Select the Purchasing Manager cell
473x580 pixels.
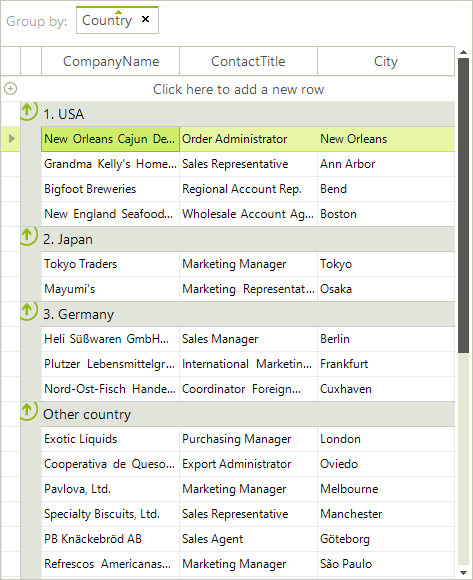click(x=248, y=439)
